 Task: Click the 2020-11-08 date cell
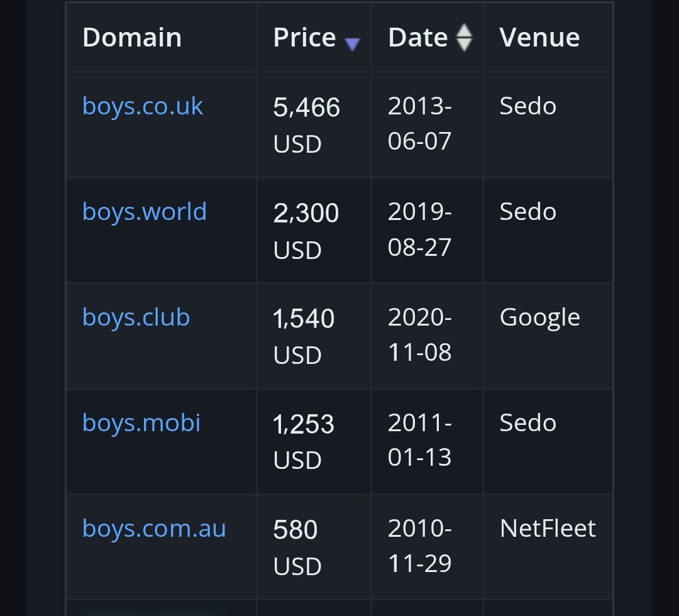coord(427,336)
